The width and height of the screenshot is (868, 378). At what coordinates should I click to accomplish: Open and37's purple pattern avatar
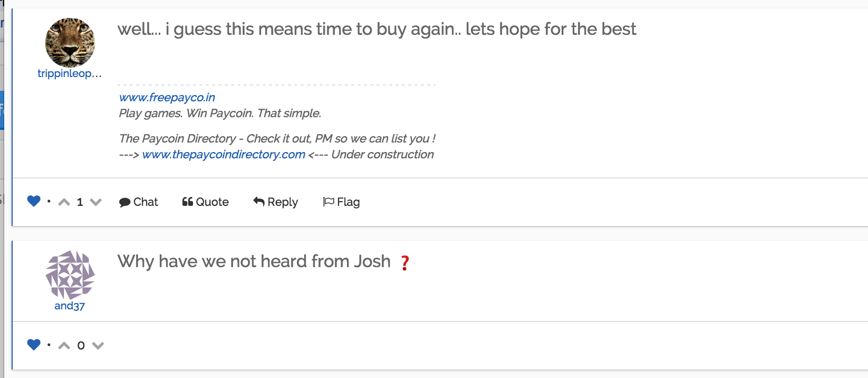70,275
